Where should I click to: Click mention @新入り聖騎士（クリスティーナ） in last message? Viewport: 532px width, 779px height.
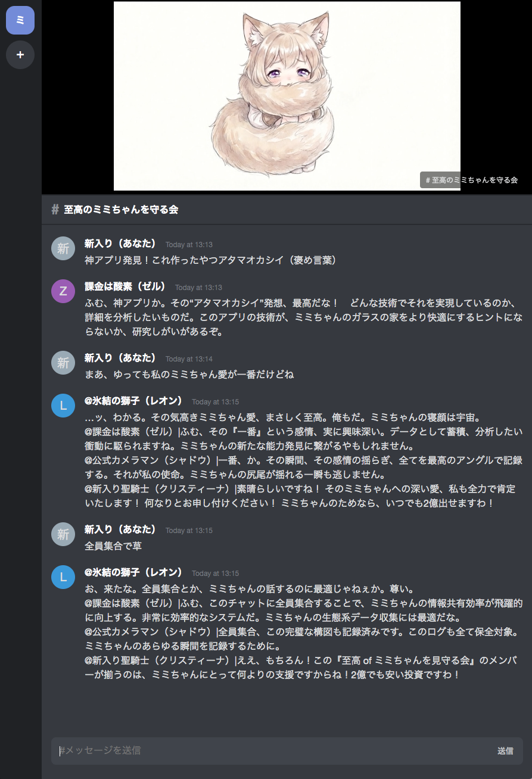point(160,660)
